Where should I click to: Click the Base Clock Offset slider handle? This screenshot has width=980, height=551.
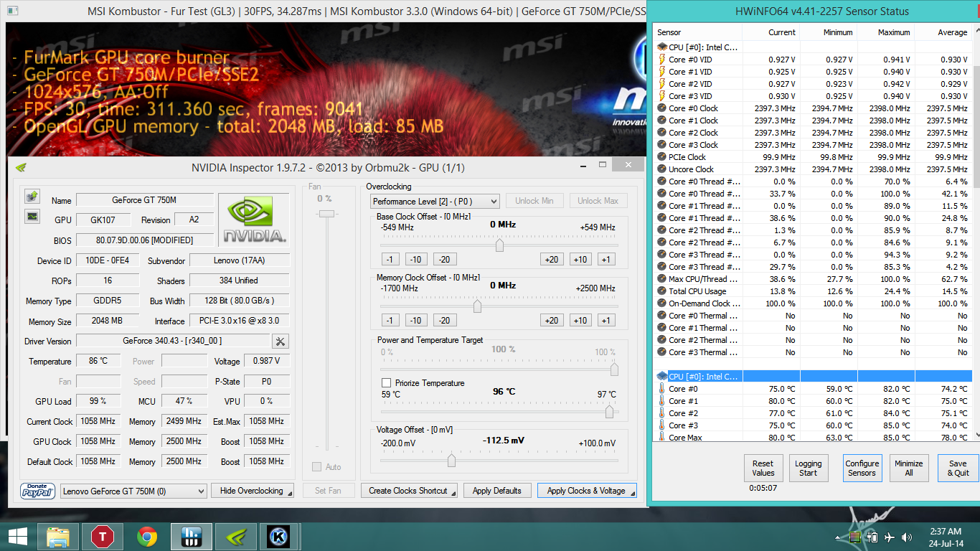tap(499, 245)
